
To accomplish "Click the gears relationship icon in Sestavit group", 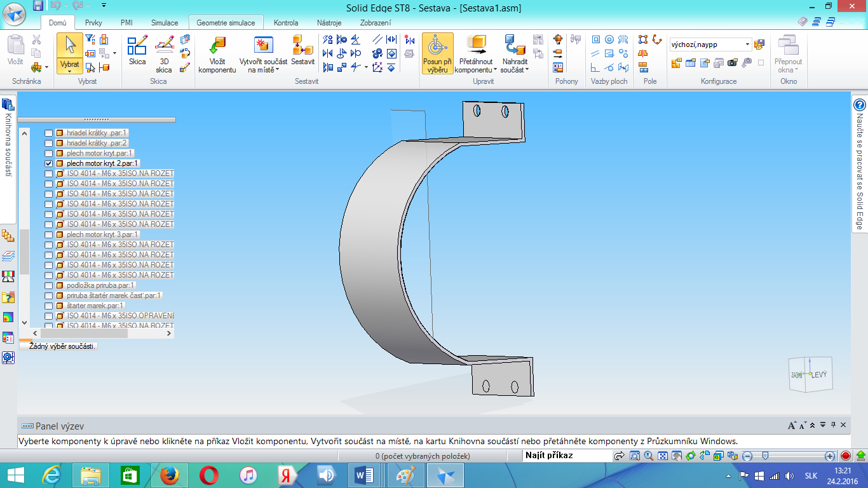I will pos(377,53).
